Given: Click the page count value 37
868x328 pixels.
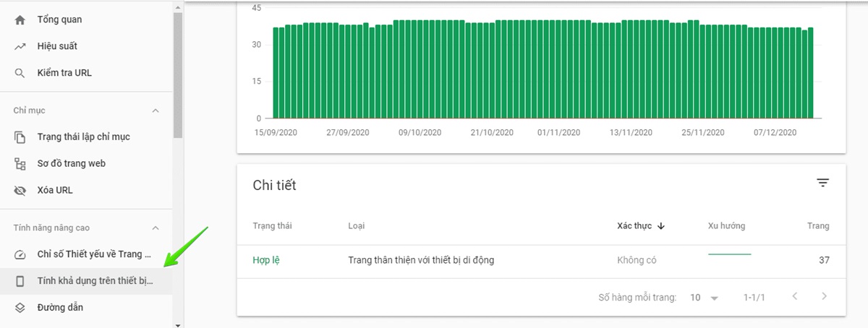Looking at the screenshot, I should tap(824, 260).
